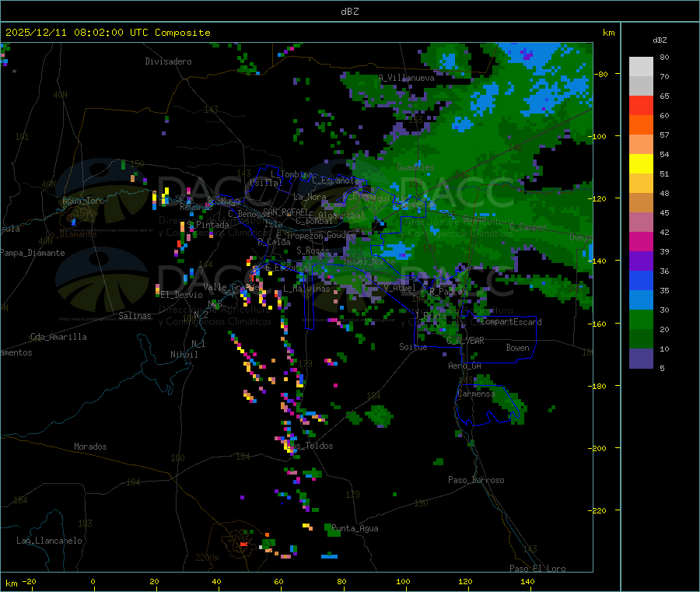
Task: Click the 140 km horizontal axis tick
Action: coord(527,581)
